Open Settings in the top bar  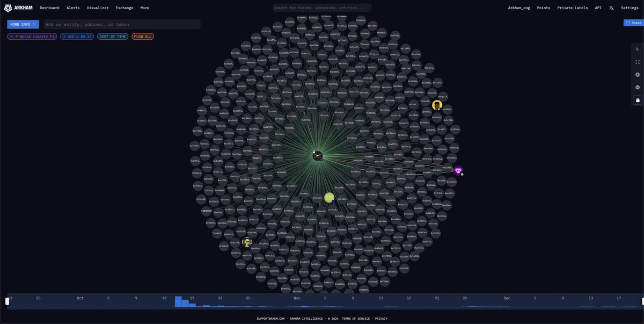(x=630, y=8)
